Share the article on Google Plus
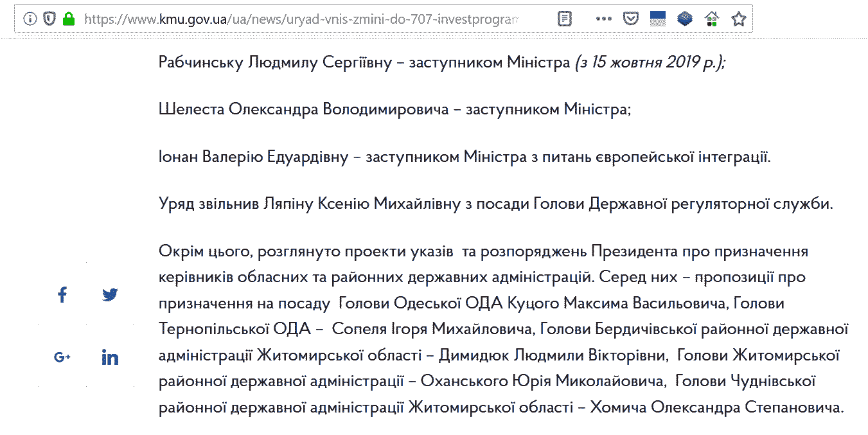Screen dimensions: 868x435 coord(62,357)
